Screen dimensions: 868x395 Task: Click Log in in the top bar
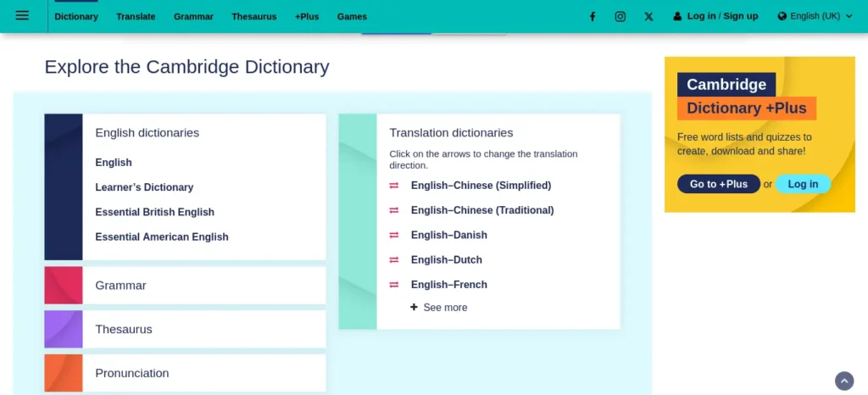tap(701, 16)
